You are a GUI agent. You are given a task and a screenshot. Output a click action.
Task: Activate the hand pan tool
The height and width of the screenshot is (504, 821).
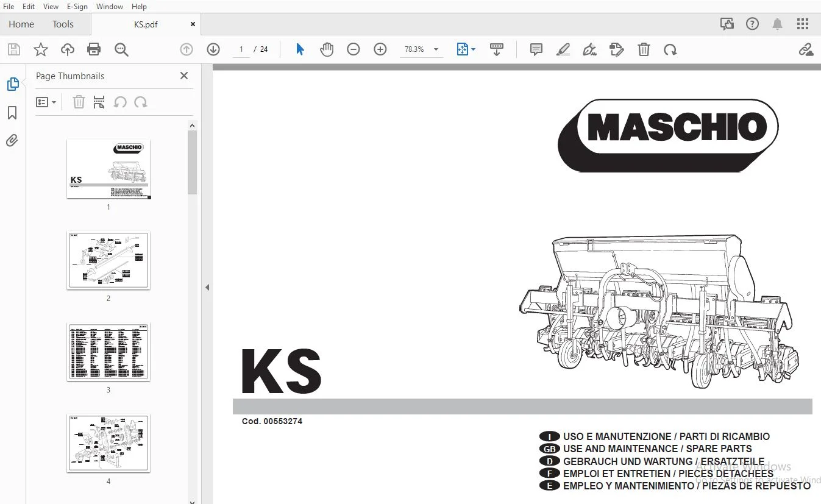coord(327,49)
